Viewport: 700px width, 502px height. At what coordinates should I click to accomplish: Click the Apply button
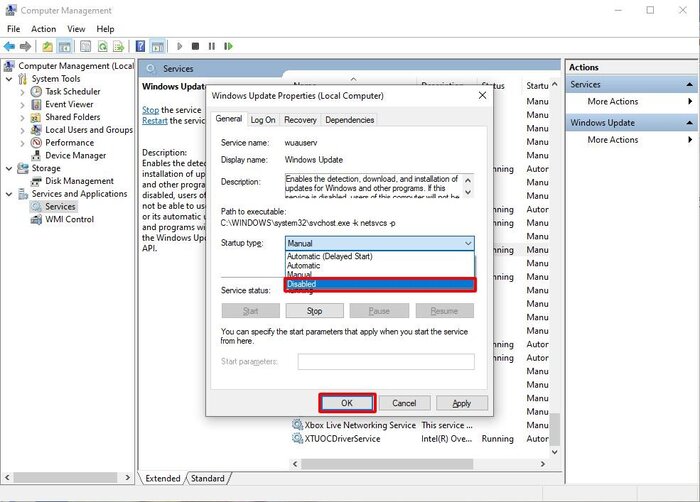click(x=462, y=403)
